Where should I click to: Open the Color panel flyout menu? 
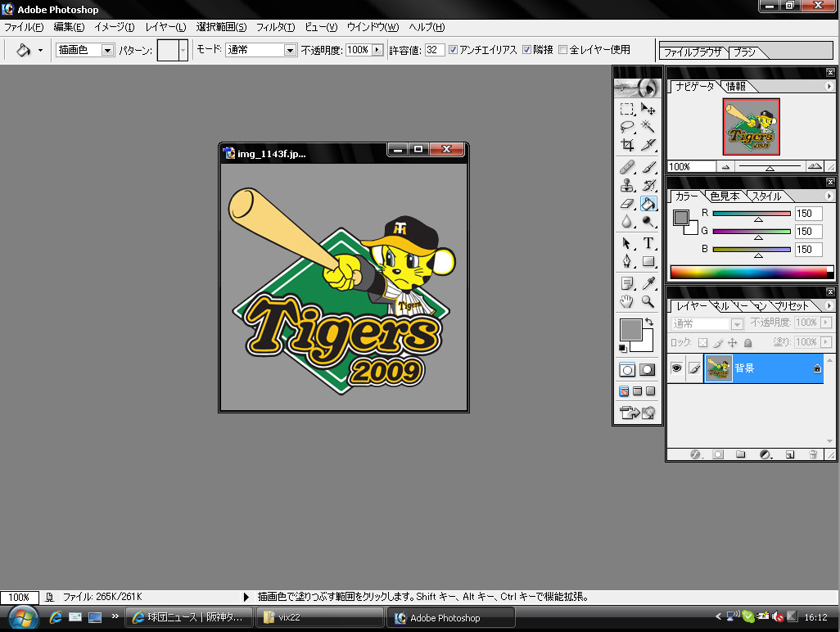tap(829, 196)
